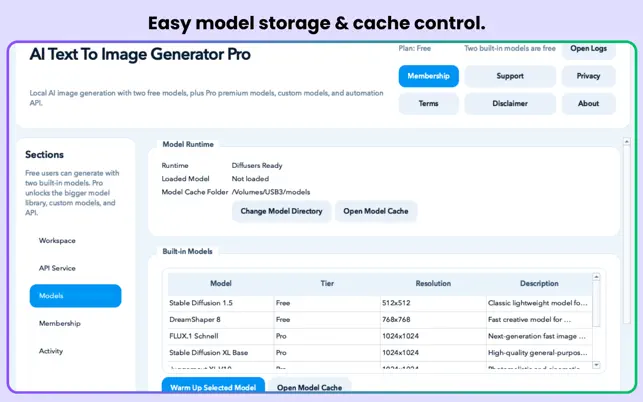Select the Stable Diffusion 1.5 row
The image size is (643, 402).
click(x=380, y=303)
